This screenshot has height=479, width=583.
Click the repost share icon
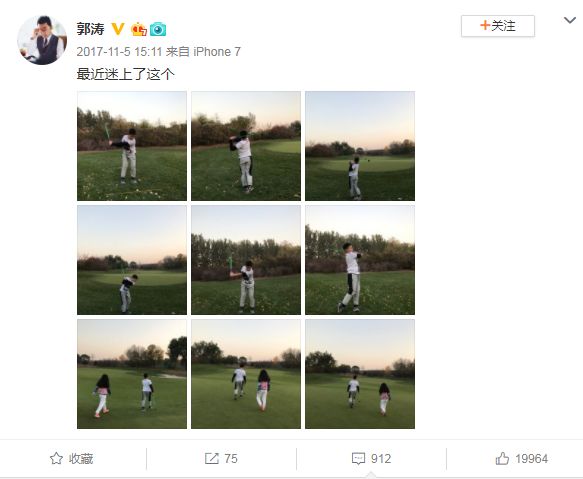coord(212,459)
